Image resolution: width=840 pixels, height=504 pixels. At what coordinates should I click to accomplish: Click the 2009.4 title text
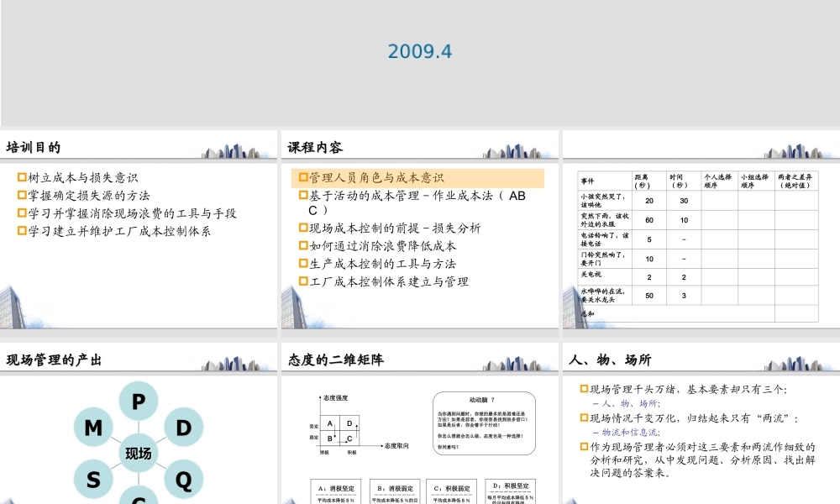[x=420, y=50]
